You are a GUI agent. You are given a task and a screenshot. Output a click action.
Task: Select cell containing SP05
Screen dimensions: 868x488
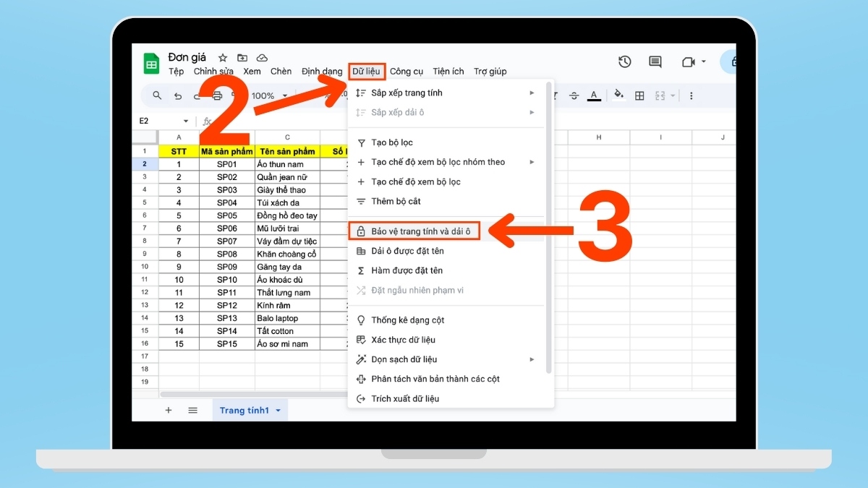(227, 215)
